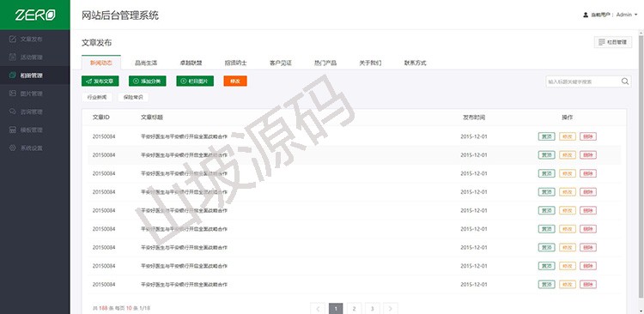Switch to the 品尚生活 tab
Viewport: 644px width, 314px height.
[146, 63]
